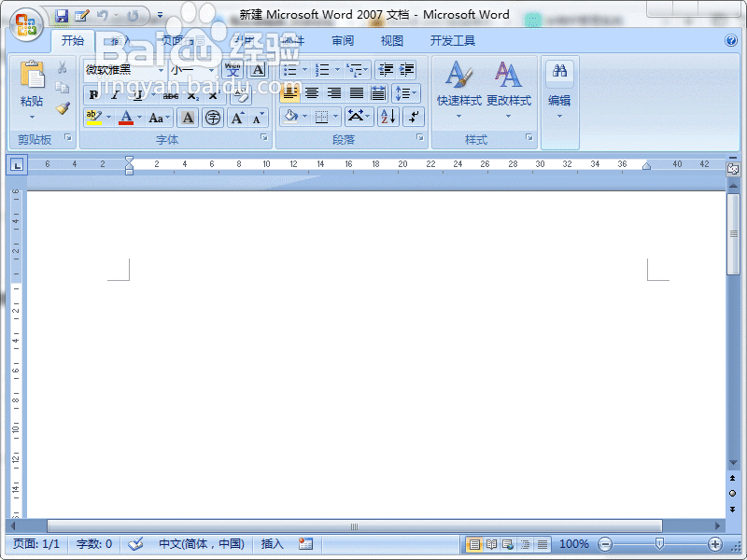
Task: Click the 100% zoom level button
Action: tap(574, 543)
